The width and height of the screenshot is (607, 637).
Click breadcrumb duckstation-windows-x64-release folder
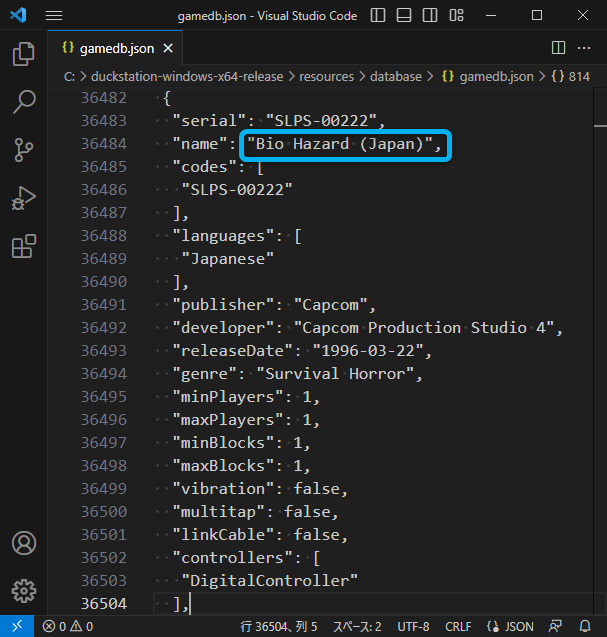[187, 77]
